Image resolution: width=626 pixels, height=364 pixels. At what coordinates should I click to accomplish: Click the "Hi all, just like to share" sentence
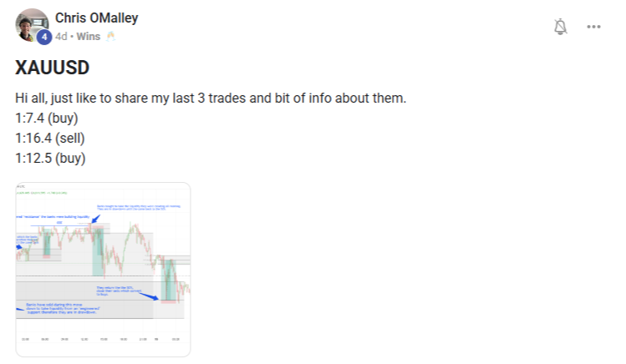(x=210, y=98)
